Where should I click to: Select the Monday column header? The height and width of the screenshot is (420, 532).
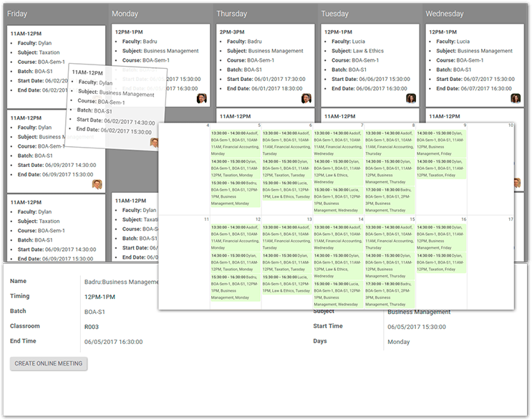pos(125,14)
